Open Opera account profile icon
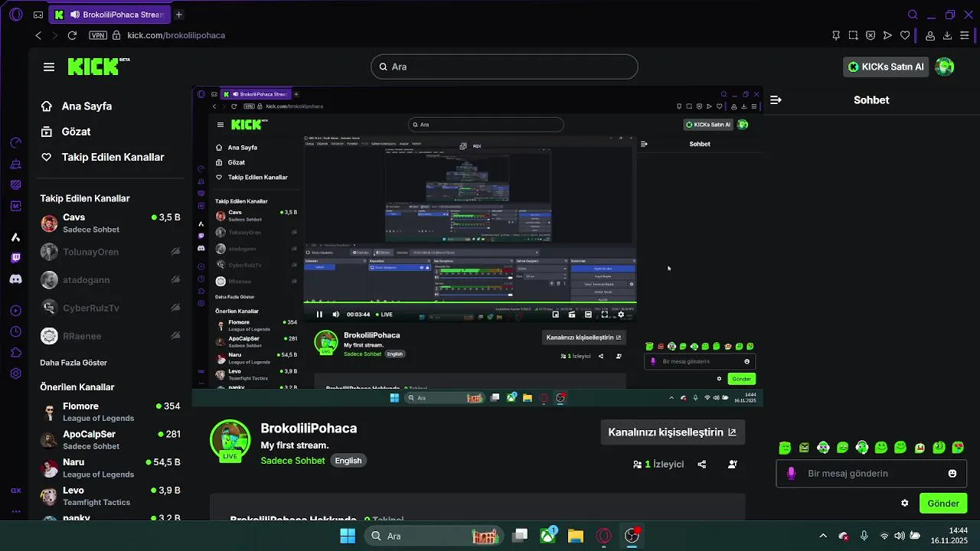The width and height of the screenshot is (980, 551). pos(930,35)
